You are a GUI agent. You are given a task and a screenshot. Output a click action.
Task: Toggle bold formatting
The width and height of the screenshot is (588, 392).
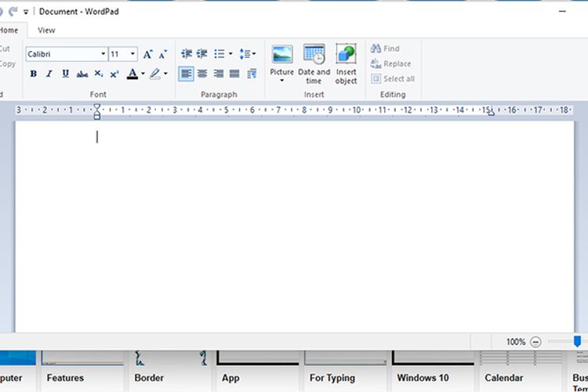pos(34,74)
